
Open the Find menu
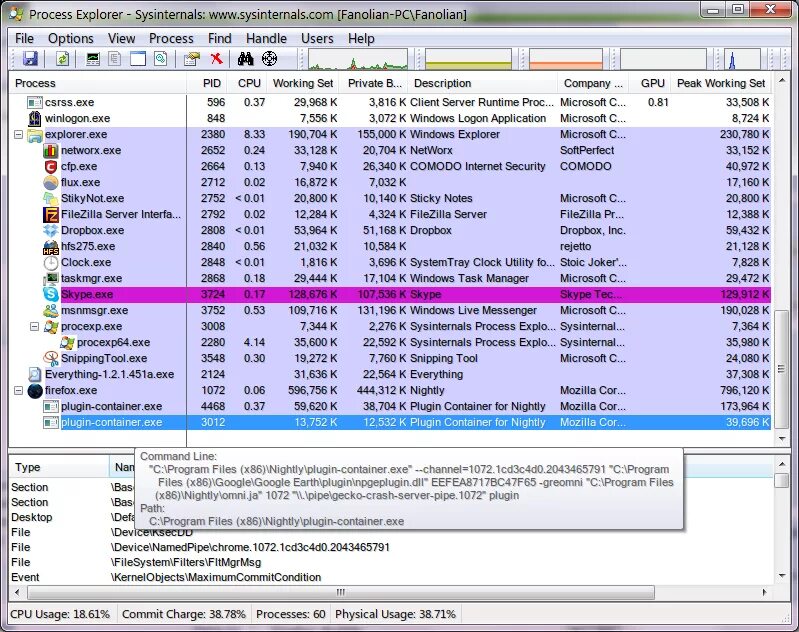(x=220, y=38)
